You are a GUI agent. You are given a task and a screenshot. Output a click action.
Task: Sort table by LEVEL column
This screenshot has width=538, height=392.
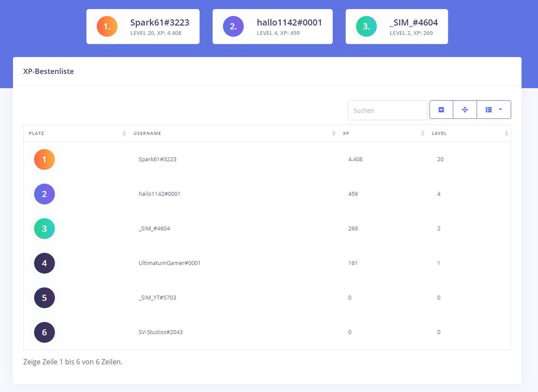pyautogui.click(x=469, y=133)
